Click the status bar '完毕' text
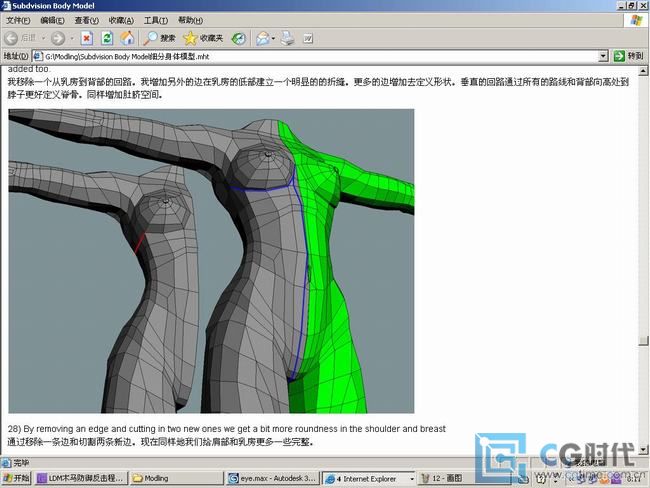 21,463
